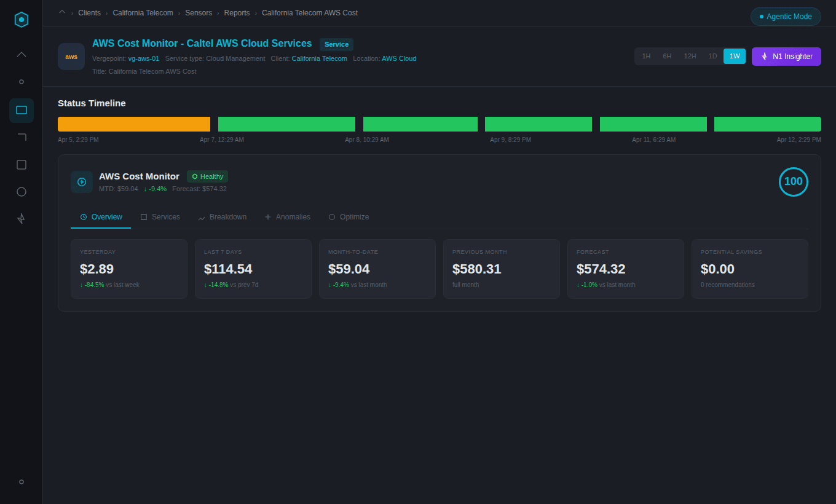The height and width of the screenshot is (504, 836).
Task: Click the small dot icon below sidebar chevron
Action: 22,82
